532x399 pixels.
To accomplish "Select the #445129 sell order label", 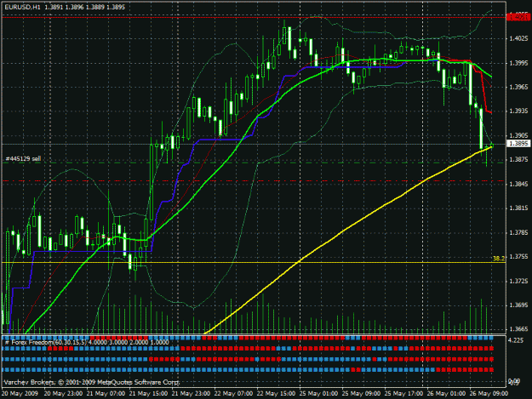I will point(24,158).
